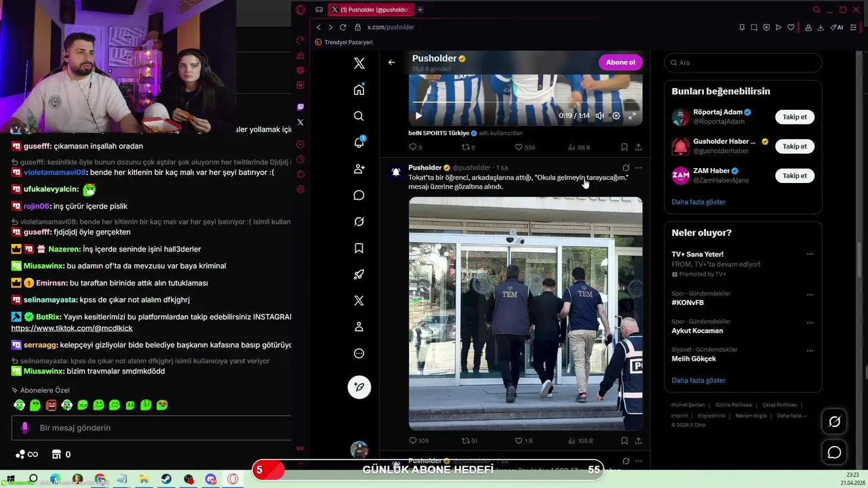Viewport: 868px width, 488px height.
Task: Open options for #KONvFB trend
Action: pos(810,295)
